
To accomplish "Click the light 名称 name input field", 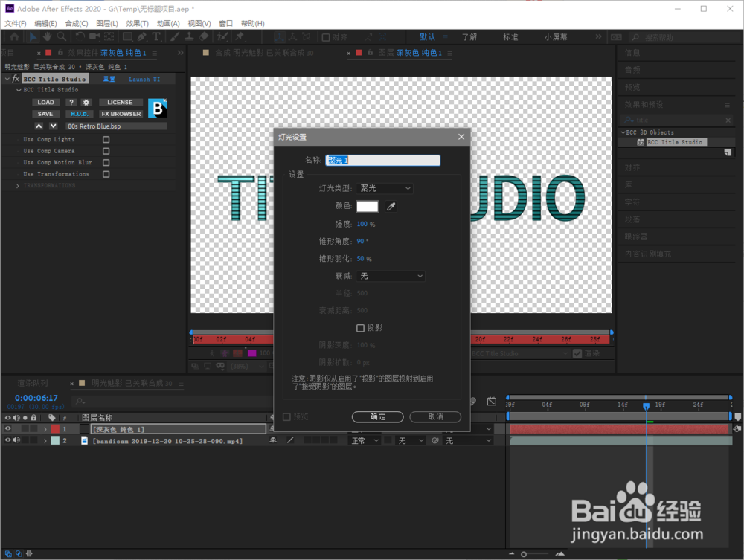I will click(382, 161).
